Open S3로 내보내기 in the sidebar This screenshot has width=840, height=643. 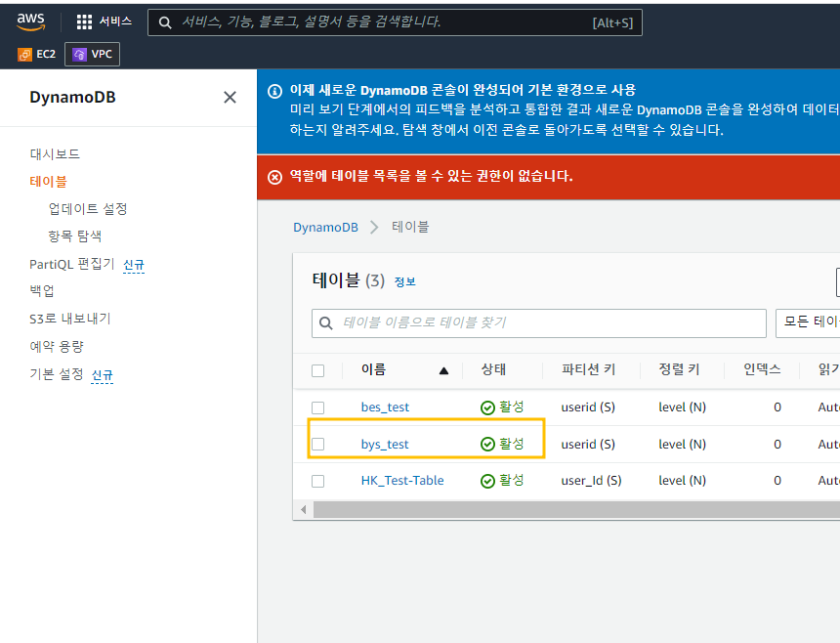[x=70, y=319]
